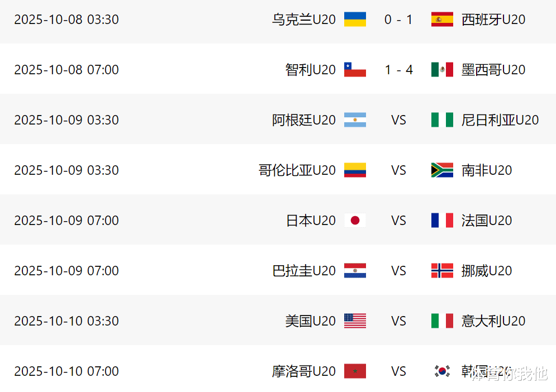Click the Norway flag icon

pos(442,271)
